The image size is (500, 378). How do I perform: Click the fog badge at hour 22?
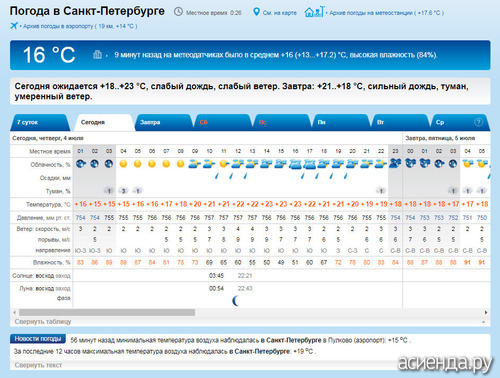pyautogui.click(x=381, y=191)
